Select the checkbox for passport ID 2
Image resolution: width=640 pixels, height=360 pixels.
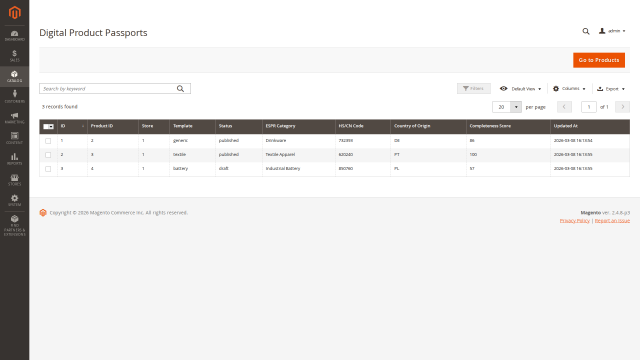pos(48,155)
